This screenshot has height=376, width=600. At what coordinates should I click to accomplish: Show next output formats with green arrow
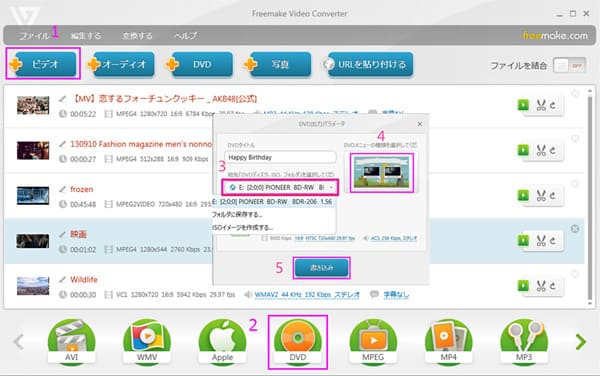click(580, 342)
